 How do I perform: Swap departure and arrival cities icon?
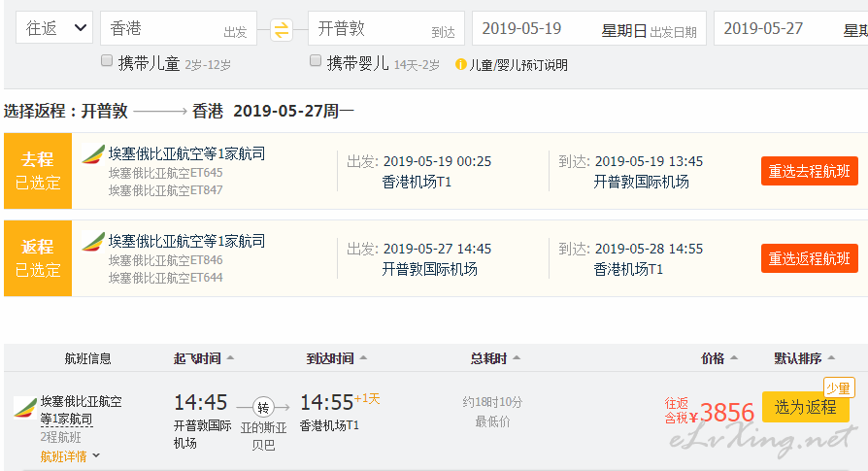[x=282, y=29]
